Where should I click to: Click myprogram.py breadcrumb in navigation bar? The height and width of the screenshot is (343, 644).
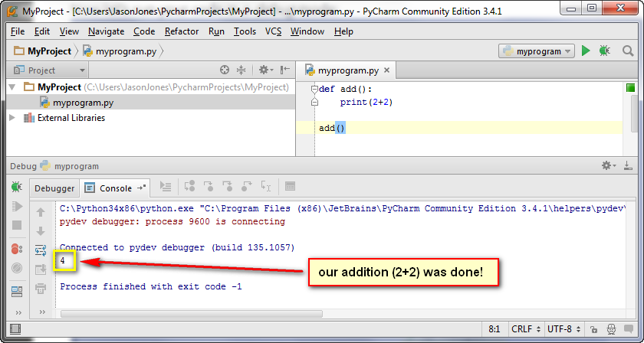pos(120,52)
